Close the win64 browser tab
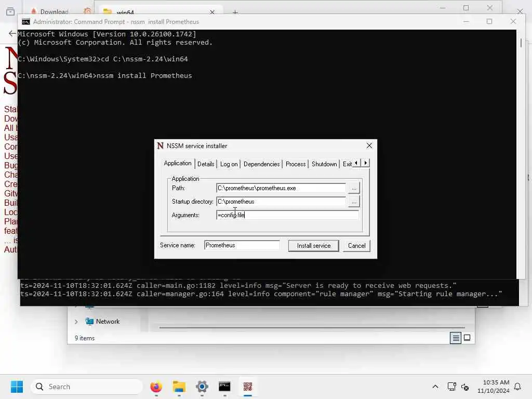This screenshot has height=399, width=532. click(x=212, y=12)
